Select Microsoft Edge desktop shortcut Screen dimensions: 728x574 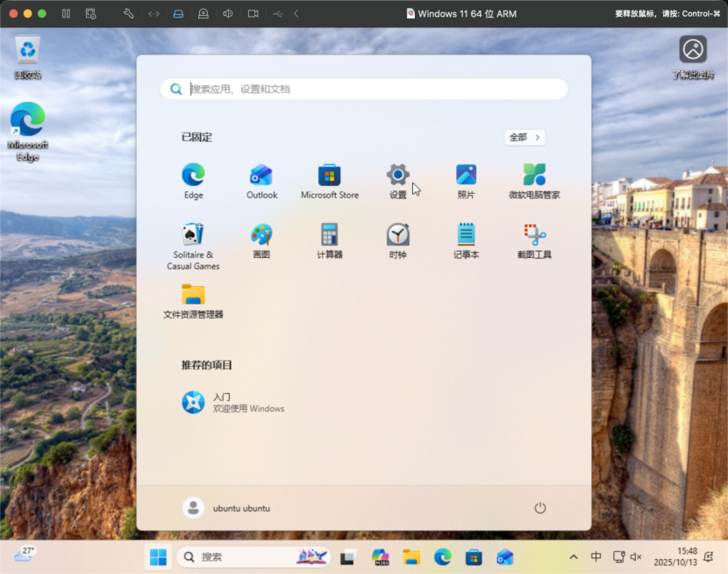click(27, 132)
